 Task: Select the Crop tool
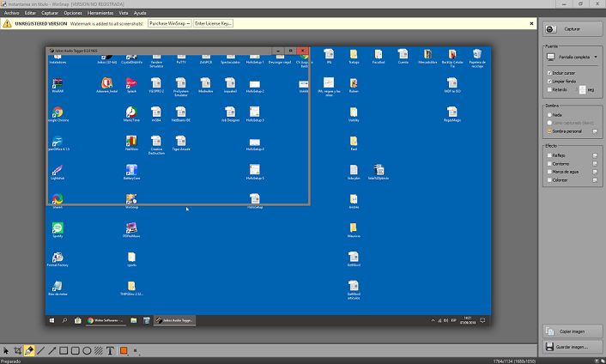(x=17, y=351)
